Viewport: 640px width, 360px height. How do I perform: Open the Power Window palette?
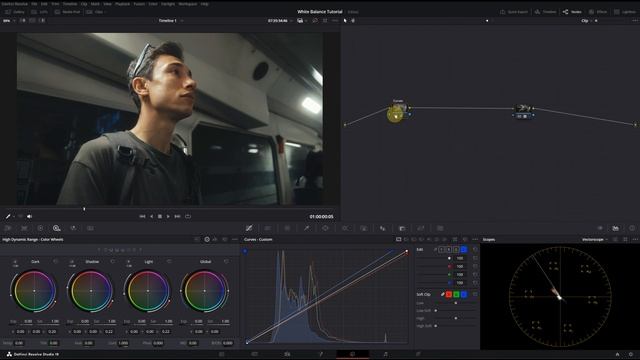tap(325, 228)
